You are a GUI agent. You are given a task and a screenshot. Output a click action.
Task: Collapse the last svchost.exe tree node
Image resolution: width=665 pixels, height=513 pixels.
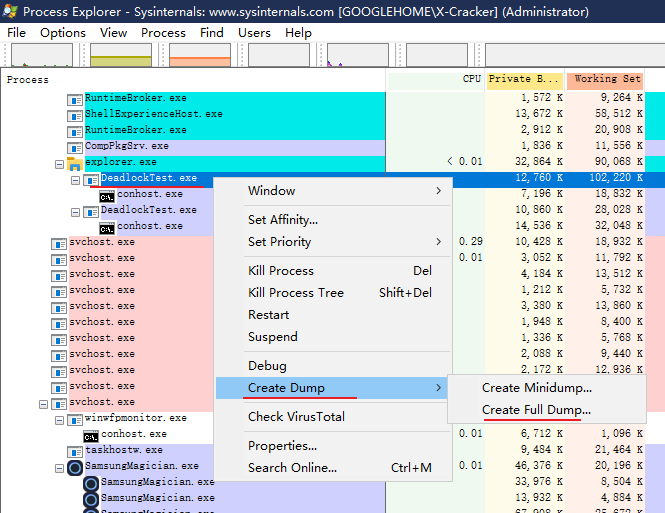click(x=43, y=404)
